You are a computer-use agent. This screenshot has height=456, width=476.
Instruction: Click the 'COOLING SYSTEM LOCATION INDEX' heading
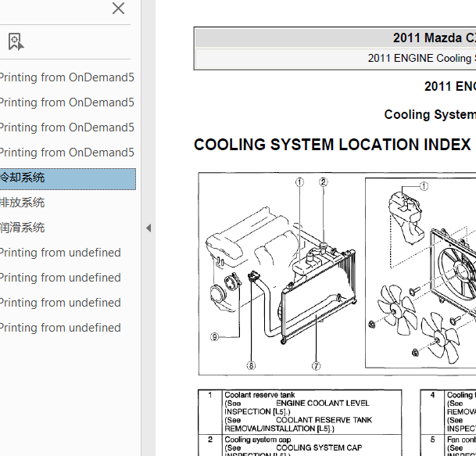pos(332,145)
